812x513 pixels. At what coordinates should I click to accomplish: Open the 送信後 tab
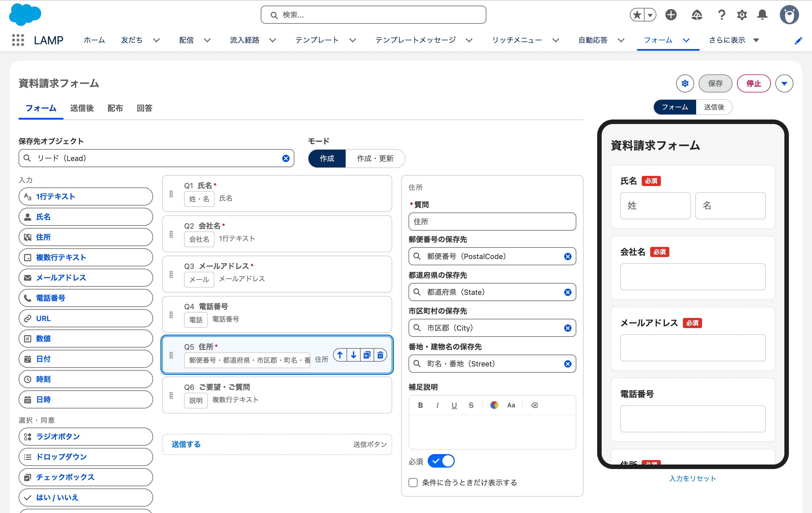[82, 108]
